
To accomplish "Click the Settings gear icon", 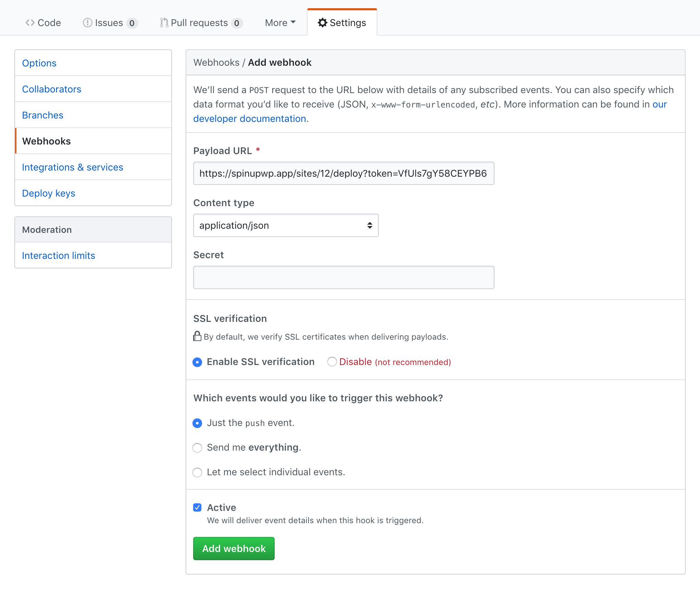I will tap(322, 23).
